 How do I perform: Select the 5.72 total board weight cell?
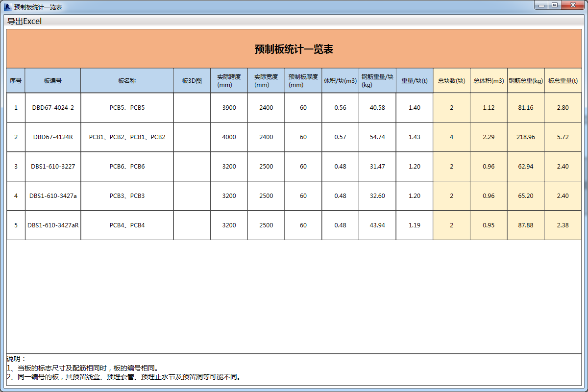(563, 137)
